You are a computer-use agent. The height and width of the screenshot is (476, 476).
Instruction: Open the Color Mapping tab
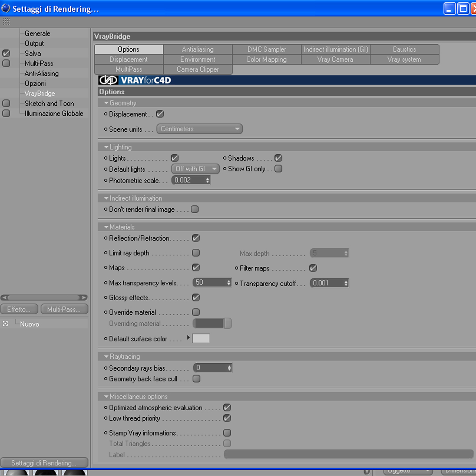tap(266, 59)
